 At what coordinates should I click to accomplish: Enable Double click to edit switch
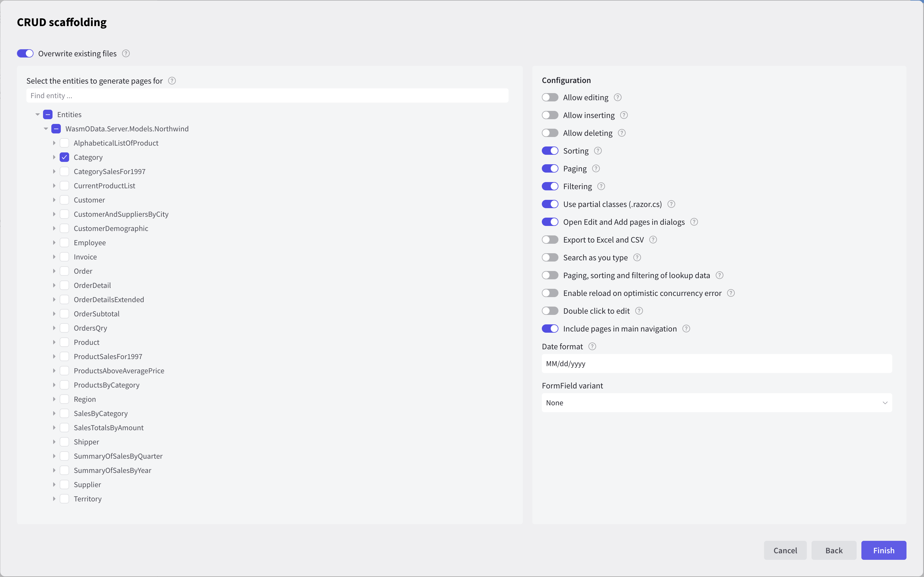tap(550, 311)
